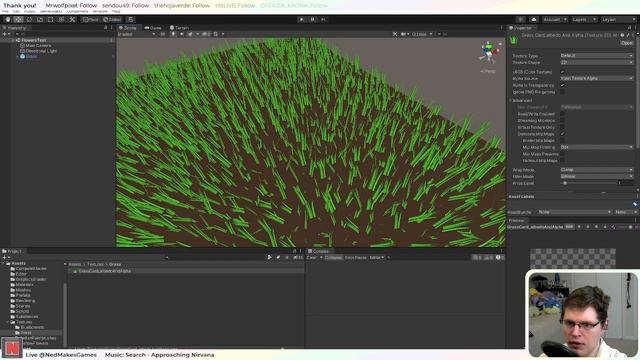This screenshot has width=640, height=360.
Task: Open the Cloud services icon
Action: point(534,19)
